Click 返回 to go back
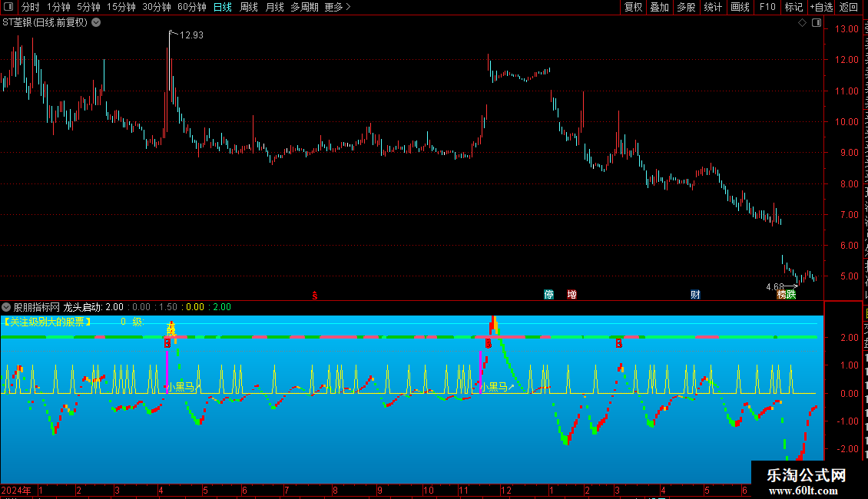868x499 pixels. [849, 7]
